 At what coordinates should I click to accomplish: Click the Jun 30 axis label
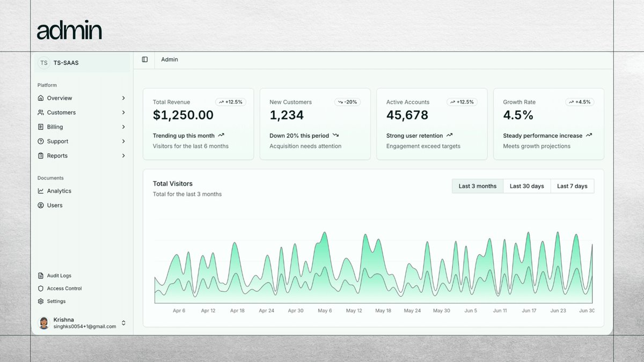point(587,311)
